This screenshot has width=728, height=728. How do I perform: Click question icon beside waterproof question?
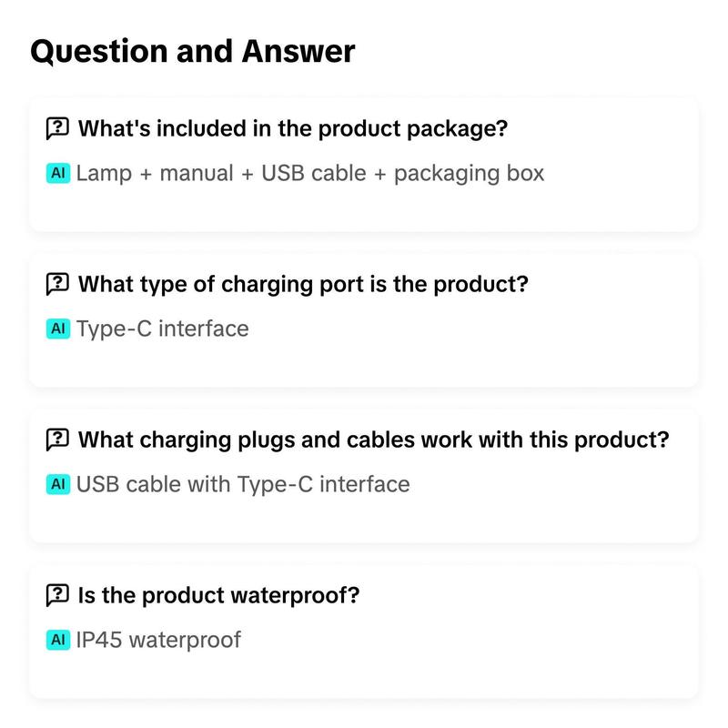click(x=57, y=595)
